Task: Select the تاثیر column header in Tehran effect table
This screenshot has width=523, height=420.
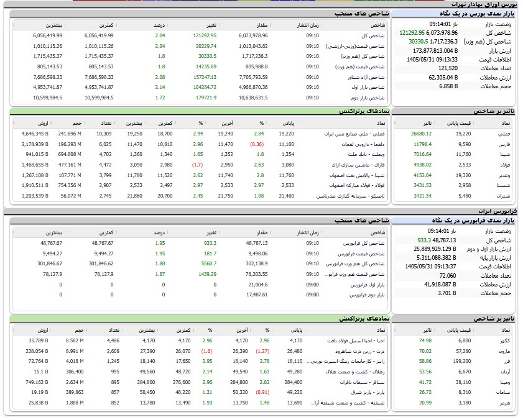Action: coord(427,124)
